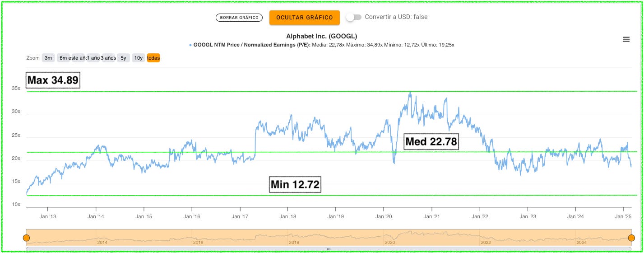Click the 10x y-axis label

click(x=16, y=205)
